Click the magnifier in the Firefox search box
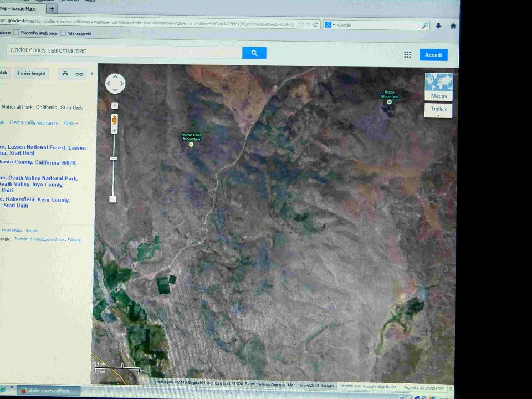This screenshot has width=532, height=399. (x=425, y=25)
